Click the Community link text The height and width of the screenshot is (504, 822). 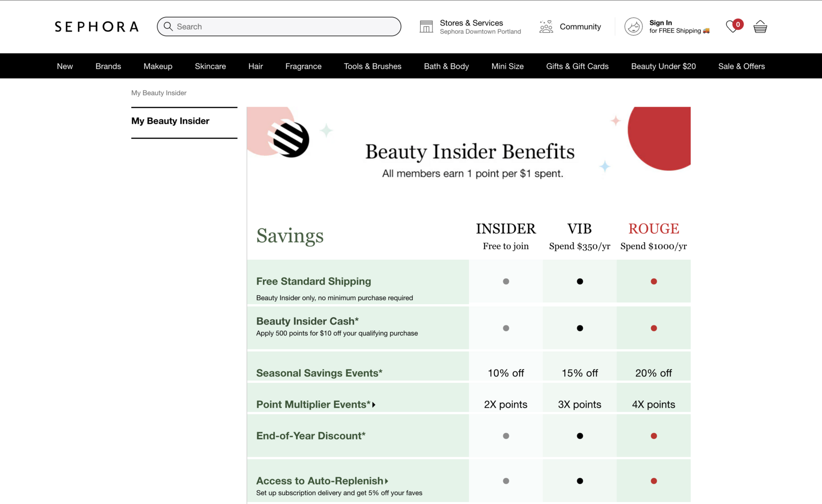(x=580, y=26)
